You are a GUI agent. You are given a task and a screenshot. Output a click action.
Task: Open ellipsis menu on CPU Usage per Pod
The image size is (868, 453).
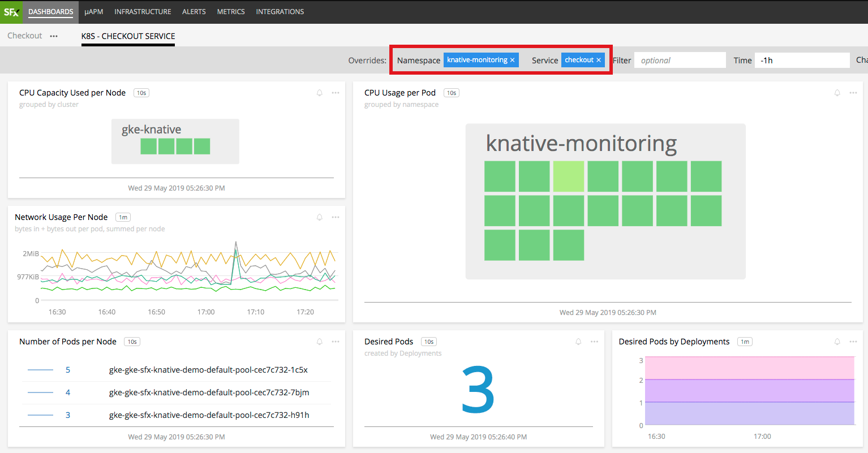[853, 93]
